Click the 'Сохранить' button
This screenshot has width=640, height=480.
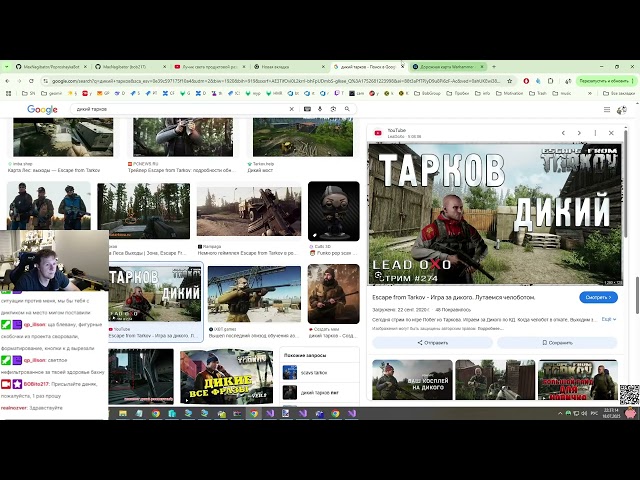coord(557,343)
